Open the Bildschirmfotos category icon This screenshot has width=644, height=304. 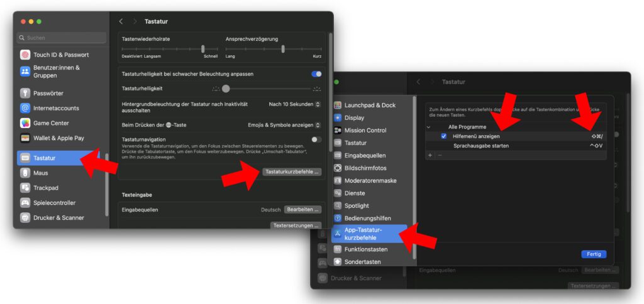338,168
